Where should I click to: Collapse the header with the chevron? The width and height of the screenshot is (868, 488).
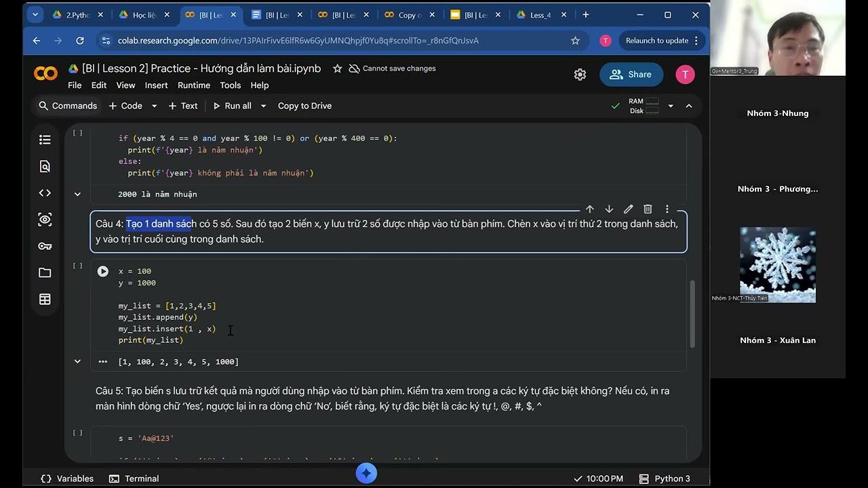tap(689, 106)
